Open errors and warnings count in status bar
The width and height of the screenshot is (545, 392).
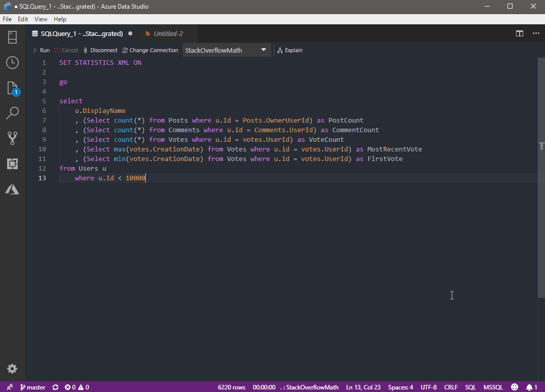tap(77, 387)
